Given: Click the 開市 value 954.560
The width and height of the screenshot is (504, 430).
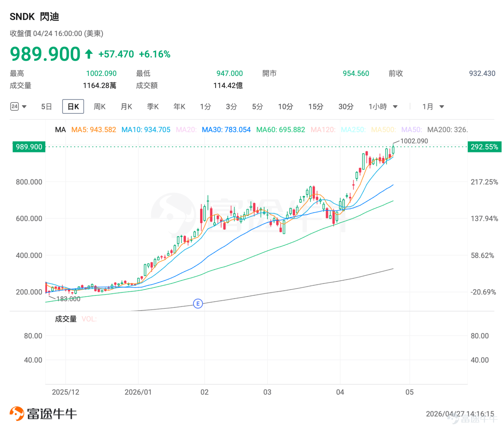Looking at the screenshot, I should point(356,73).
